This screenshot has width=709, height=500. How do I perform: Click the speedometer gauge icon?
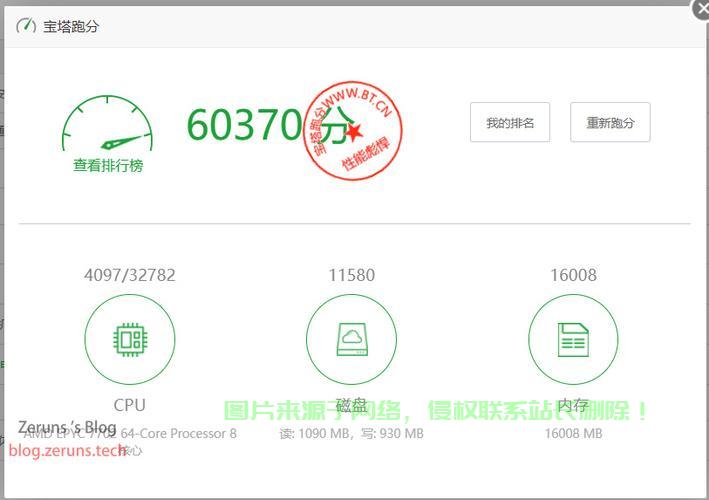[107, 123]
